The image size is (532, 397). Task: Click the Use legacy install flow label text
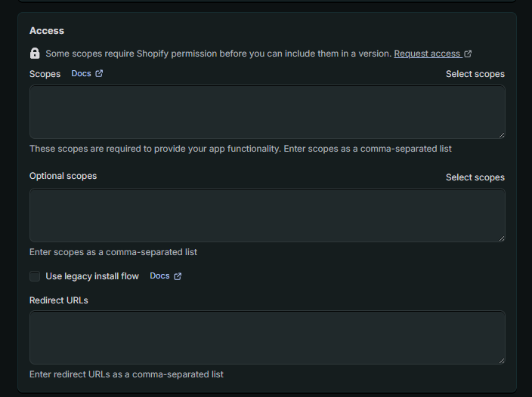point(92,276)
